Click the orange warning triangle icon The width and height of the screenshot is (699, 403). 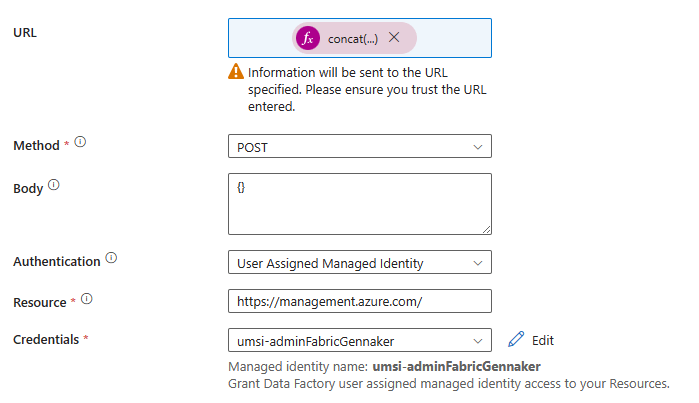click(x=235, y=72)
